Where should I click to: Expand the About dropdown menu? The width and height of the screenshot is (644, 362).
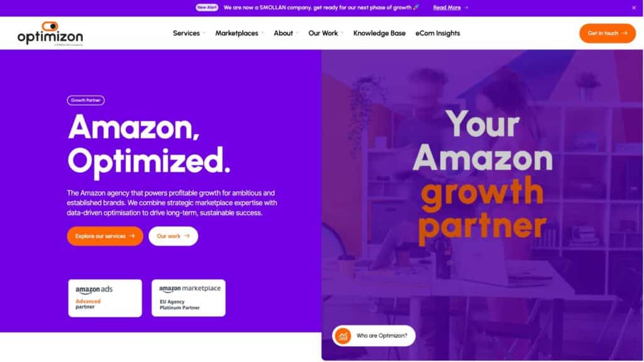click(x=286, y=33)
